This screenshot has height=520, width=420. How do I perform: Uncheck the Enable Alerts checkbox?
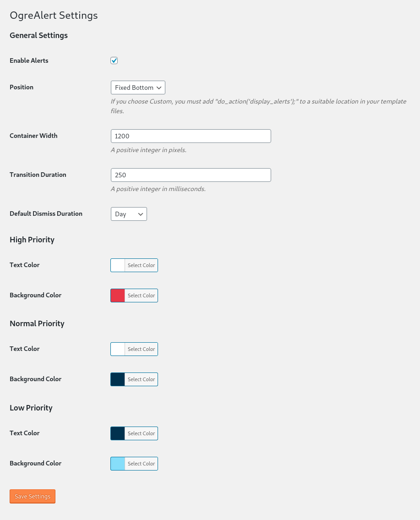click(114, 60)
